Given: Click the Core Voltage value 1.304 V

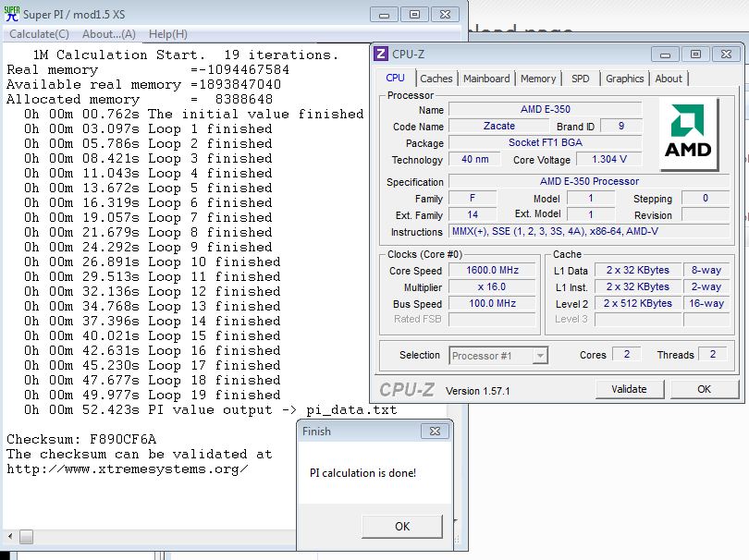Looking at the screenshot, I should (x=609, y=159).
